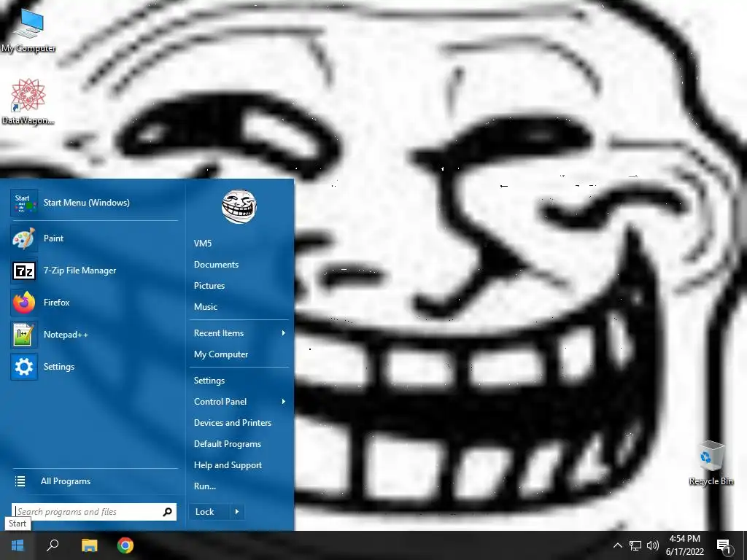Click the Windows Start button on taskbar
This screenshot has width=747, height=560.
(18, 545)
